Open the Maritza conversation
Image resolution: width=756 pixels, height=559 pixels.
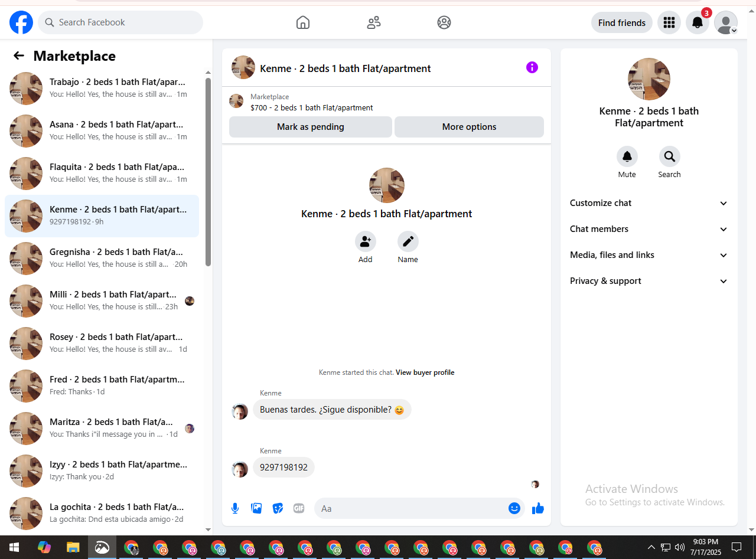102,429
